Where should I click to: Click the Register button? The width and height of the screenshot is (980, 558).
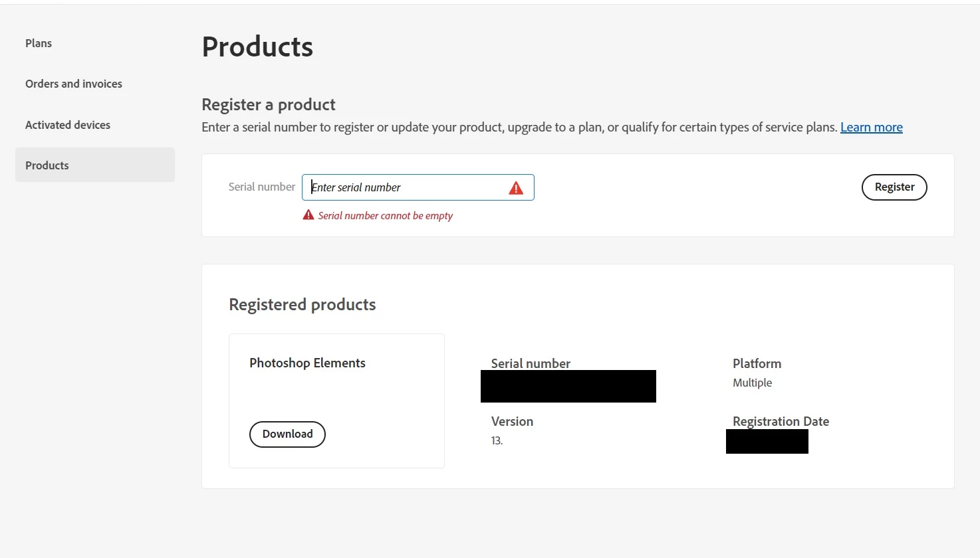pos(894,187)
